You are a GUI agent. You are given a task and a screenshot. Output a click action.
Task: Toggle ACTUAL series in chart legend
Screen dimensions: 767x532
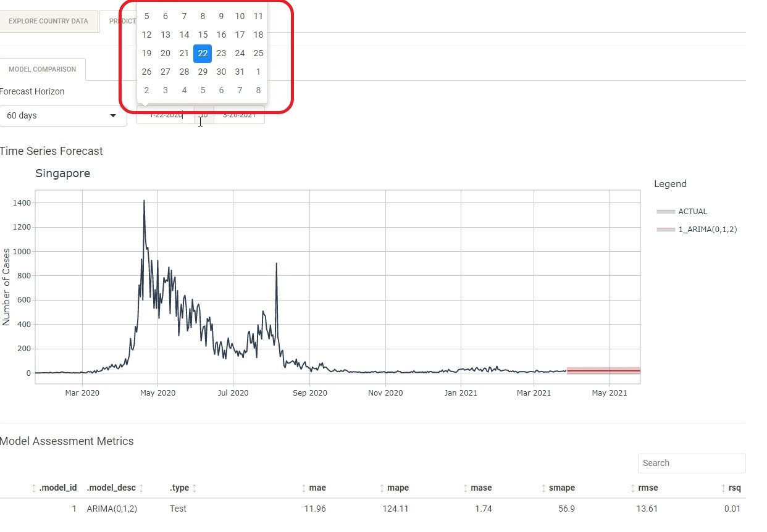click(692, 212)
